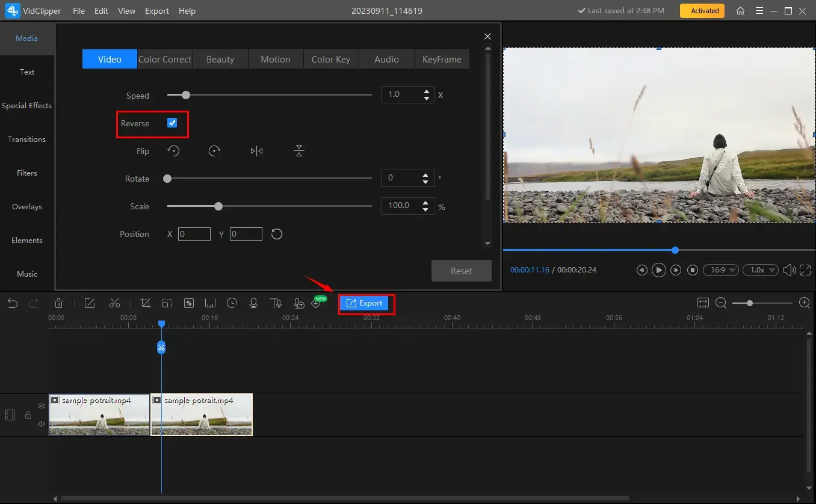Open the Help menu
This screenshot has width=816, height=504.
pos(187,11)
